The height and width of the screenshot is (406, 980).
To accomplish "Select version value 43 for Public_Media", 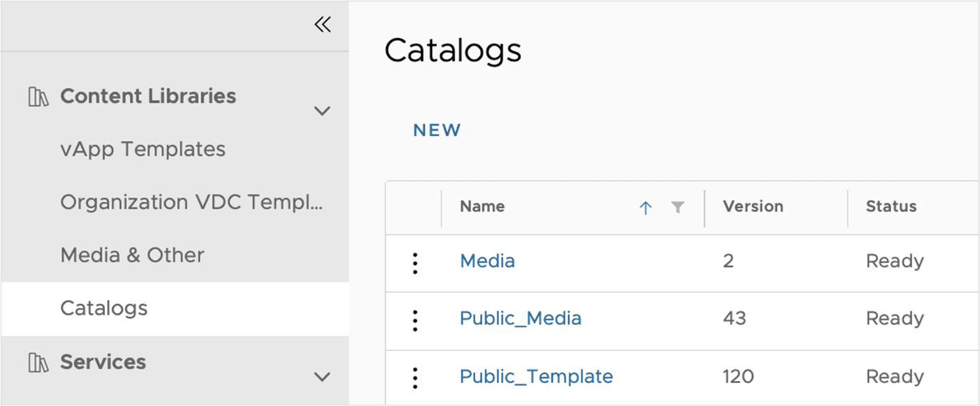I will pos(735,319).
